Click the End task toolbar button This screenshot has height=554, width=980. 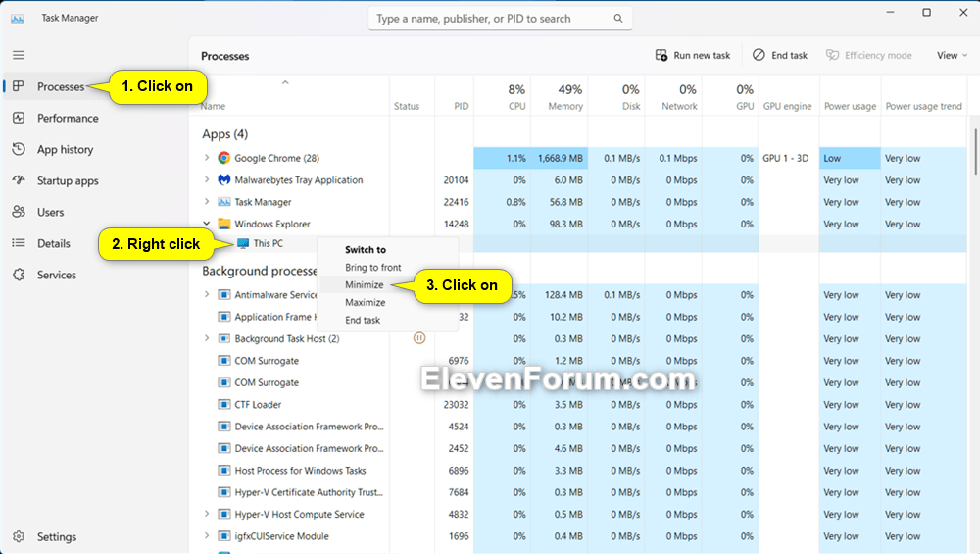tap(780, 55)
